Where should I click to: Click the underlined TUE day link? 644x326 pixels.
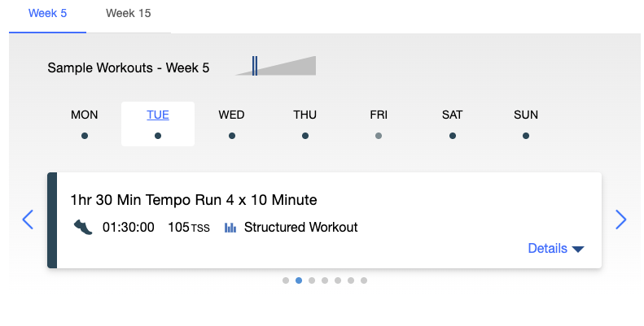click(x=158, y=115)
